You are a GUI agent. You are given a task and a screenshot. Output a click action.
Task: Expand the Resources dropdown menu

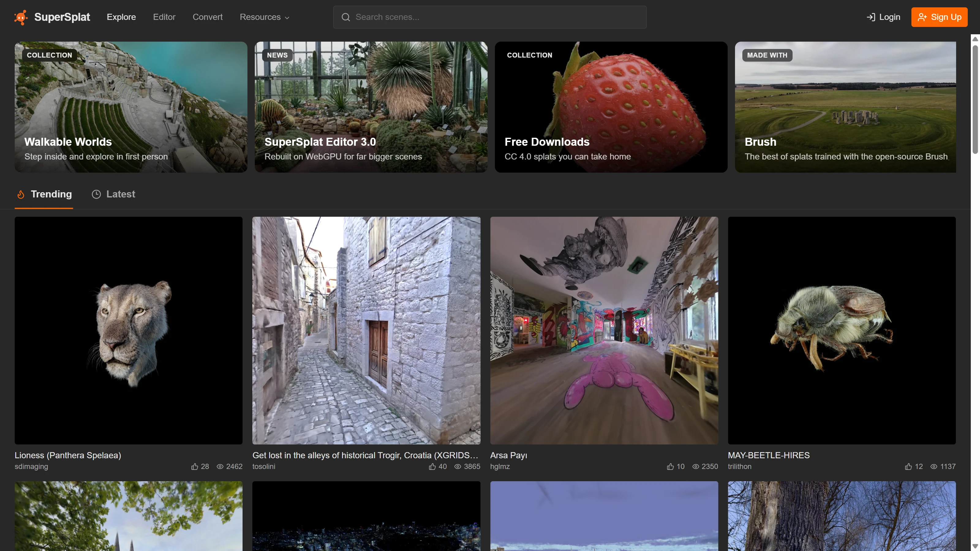(265, 17)
